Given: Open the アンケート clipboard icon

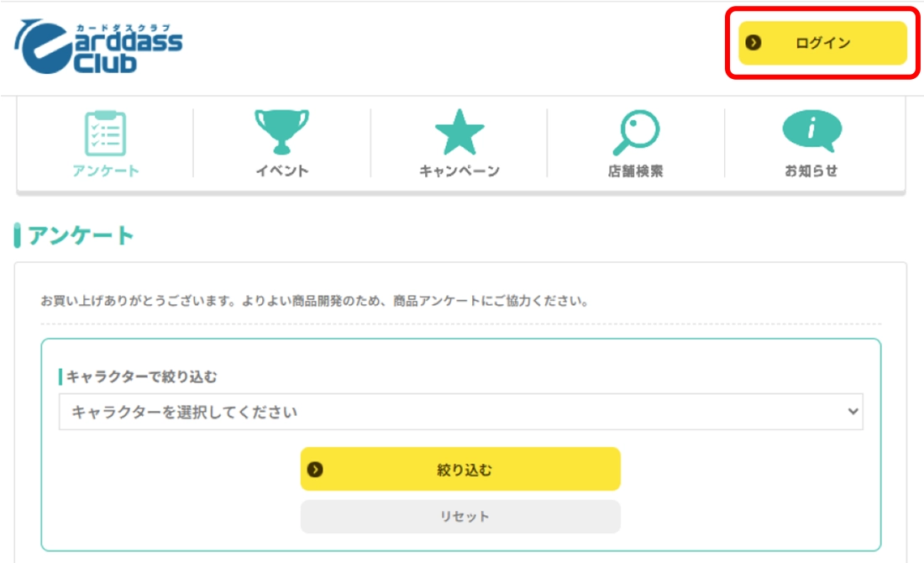Looking at the screenshot, I should click(106, 134).
